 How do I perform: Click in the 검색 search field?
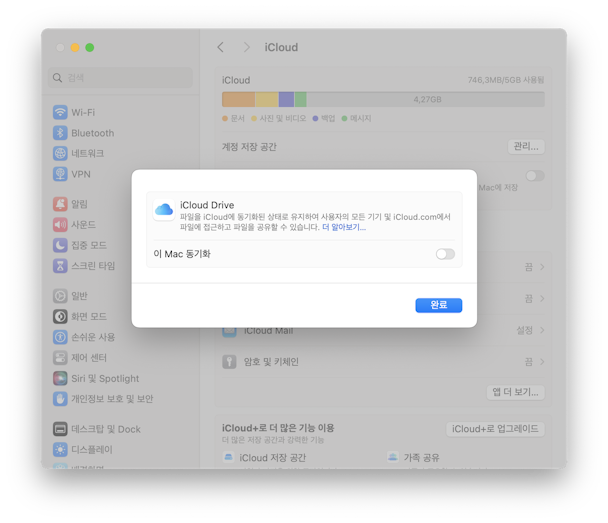pyautogui.click(x=120, y=78)
